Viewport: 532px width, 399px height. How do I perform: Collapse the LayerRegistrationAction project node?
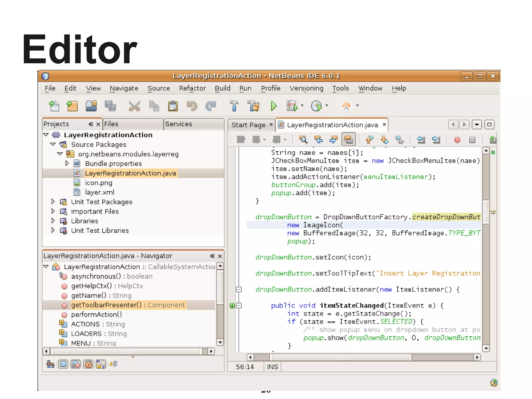click(x=46, y=135)
